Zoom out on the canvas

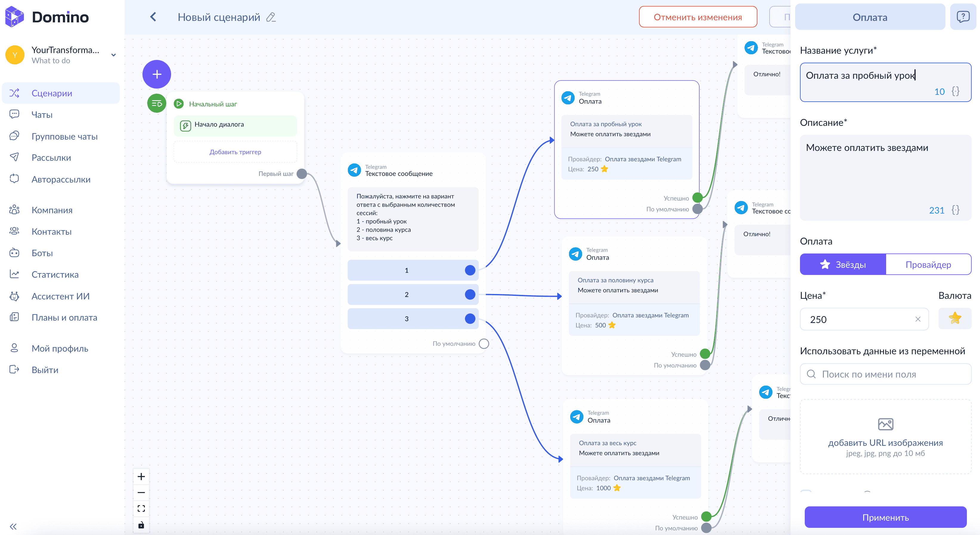141,492
